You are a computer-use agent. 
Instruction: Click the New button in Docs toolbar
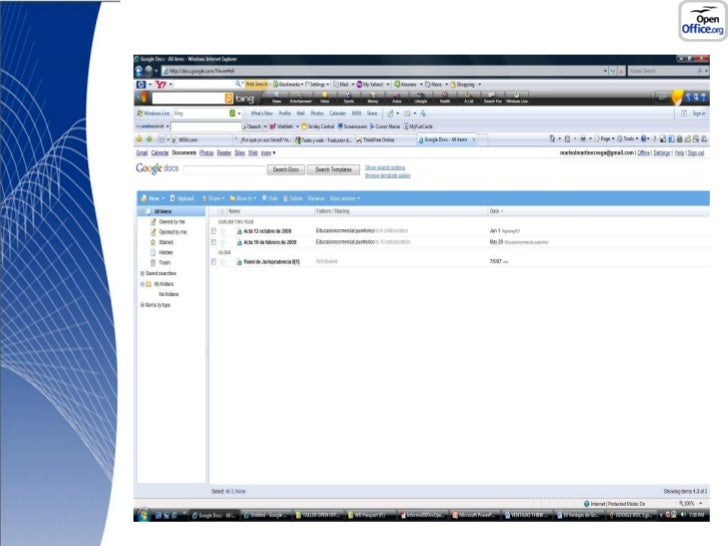click(153, 198)
